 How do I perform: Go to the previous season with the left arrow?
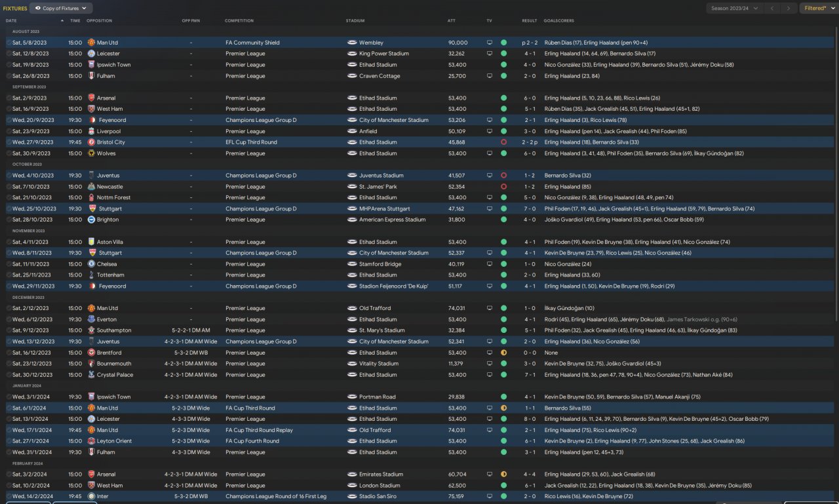pyautogui.click(x=773, y=9)
